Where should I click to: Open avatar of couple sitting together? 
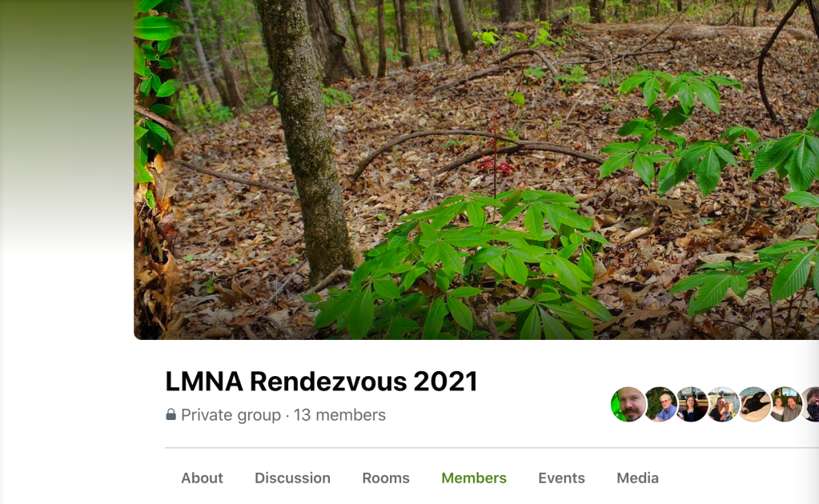point(785,404)
